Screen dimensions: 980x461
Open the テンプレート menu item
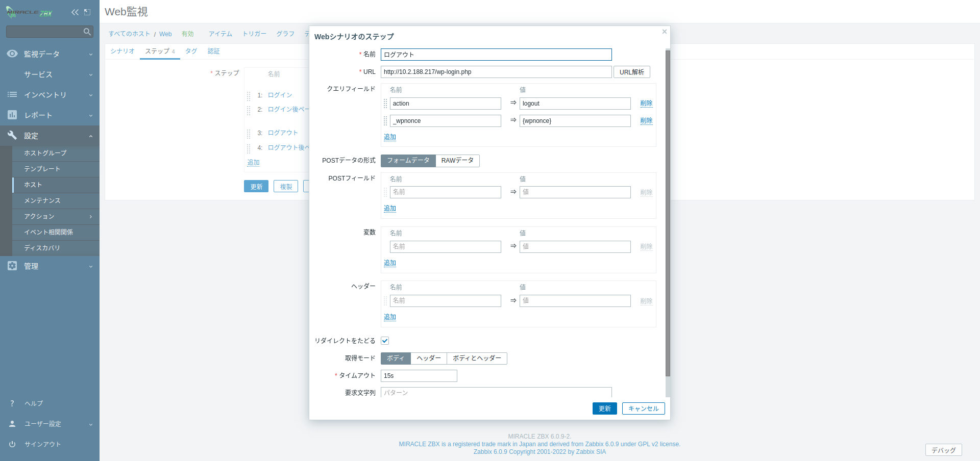tap(42, 169)
